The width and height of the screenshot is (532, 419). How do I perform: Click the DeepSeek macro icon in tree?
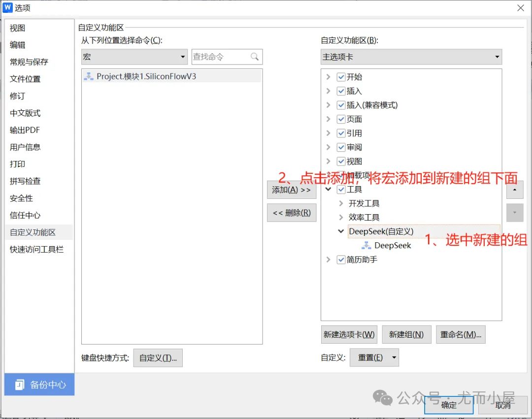click(366, 245)
